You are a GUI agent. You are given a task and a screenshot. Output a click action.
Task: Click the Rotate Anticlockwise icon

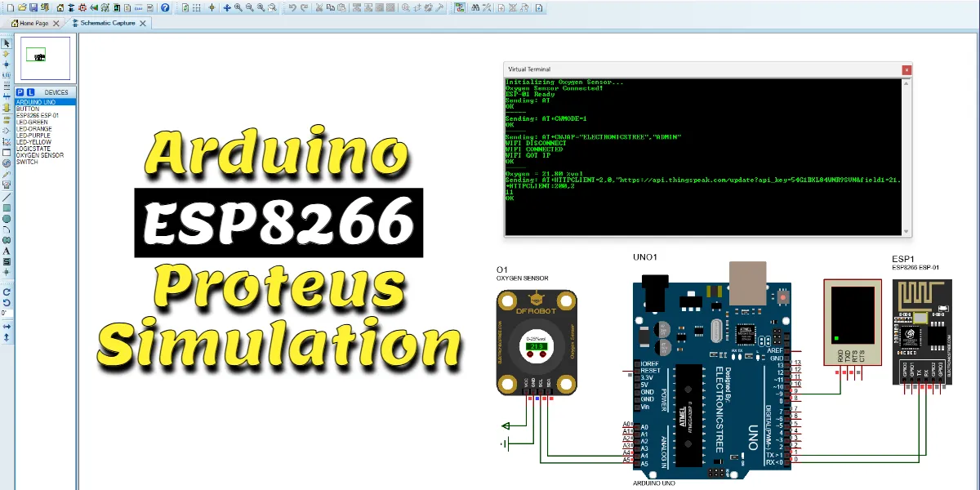click(7, 301)
